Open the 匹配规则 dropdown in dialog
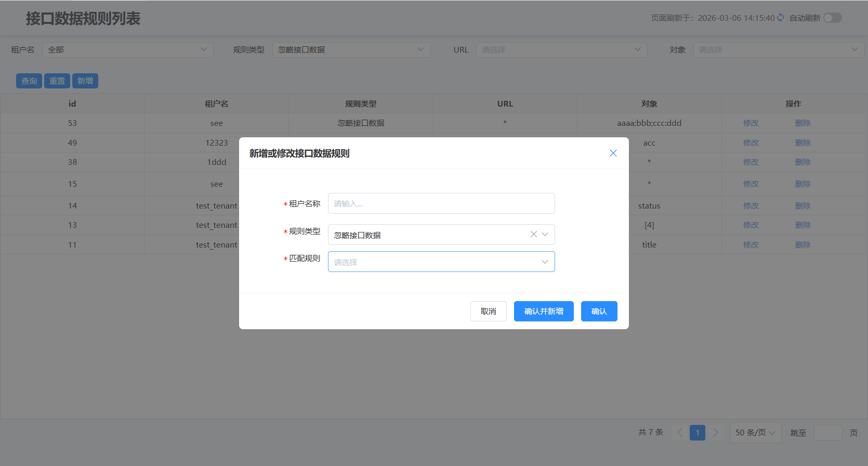Screen dimensions: 868x466 pyautogui.click(x=441, y=262)
